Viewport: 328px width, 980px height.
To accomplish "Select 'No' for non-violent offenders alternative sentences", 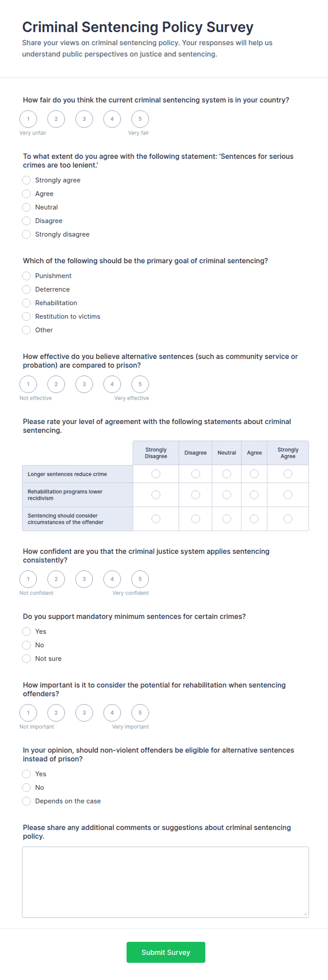I will coord(26,788).
